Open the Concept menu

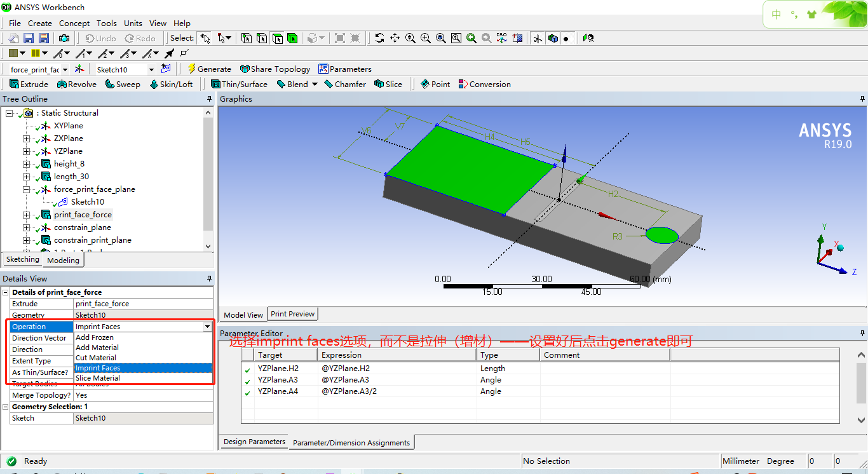click(74, 23)
